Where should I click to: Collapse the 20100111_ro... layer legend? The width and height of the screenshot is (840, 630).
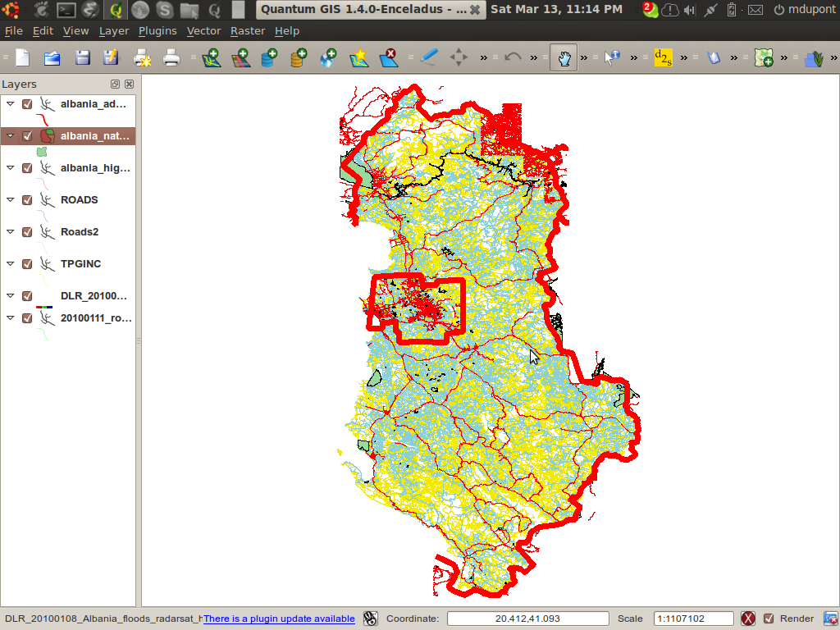click(x=10, y=317)
